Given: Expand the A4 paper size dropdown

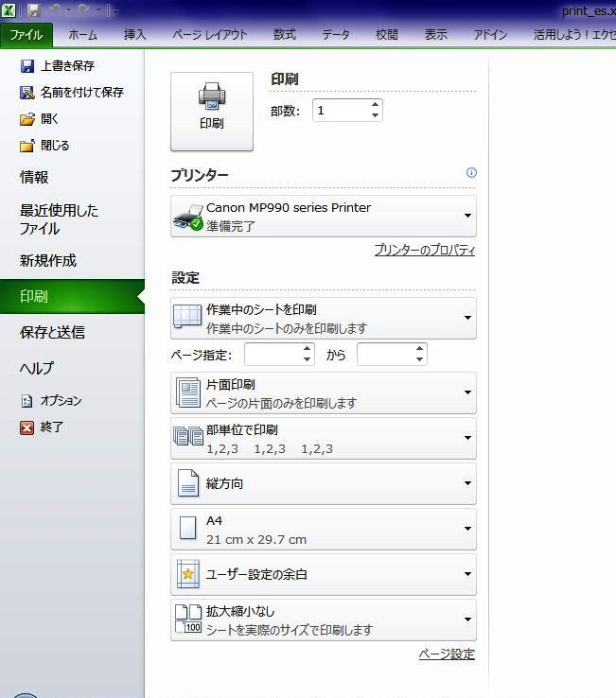Looking at the screenshot, I should [x=467, y=530].
